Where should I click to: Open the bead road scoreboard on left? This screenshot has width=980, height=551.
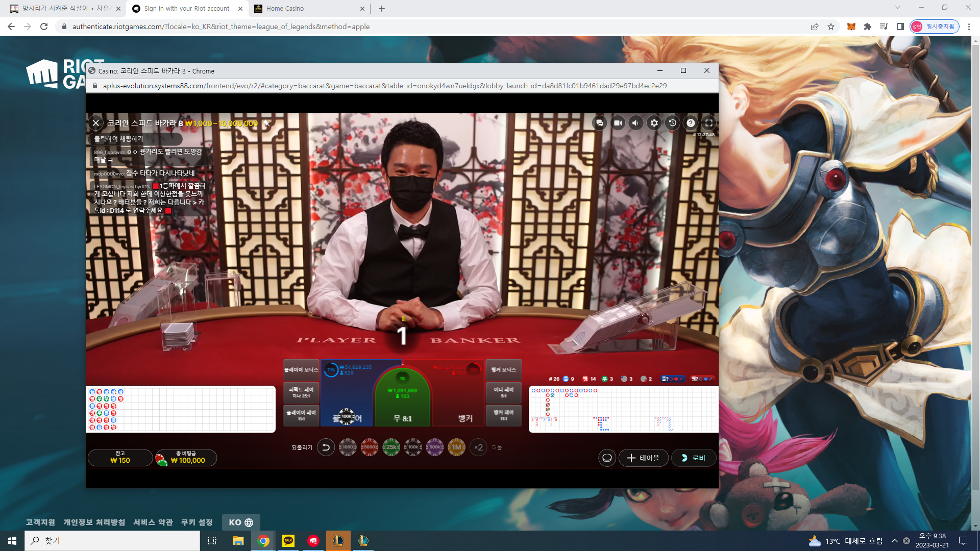(x=181, y=409)
